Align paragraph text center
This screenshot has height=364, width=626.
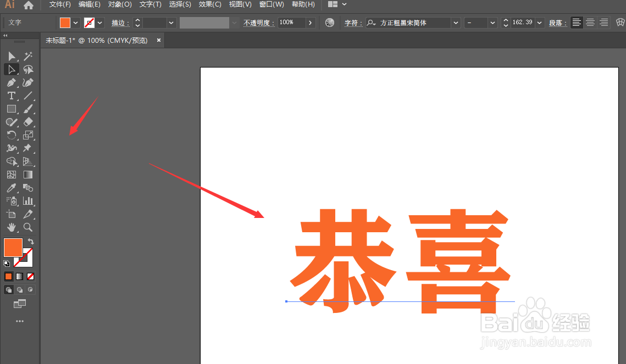(x=590, y=23)
